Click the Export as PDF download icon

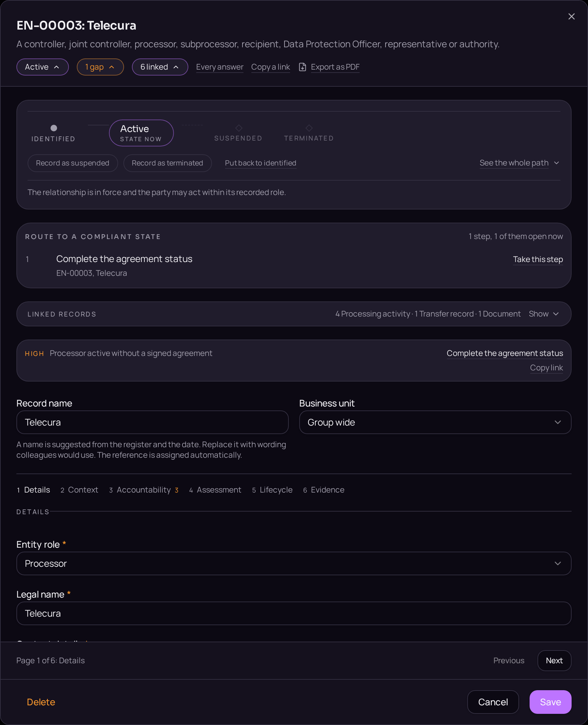pyautogui.click(x=303, y=67)
